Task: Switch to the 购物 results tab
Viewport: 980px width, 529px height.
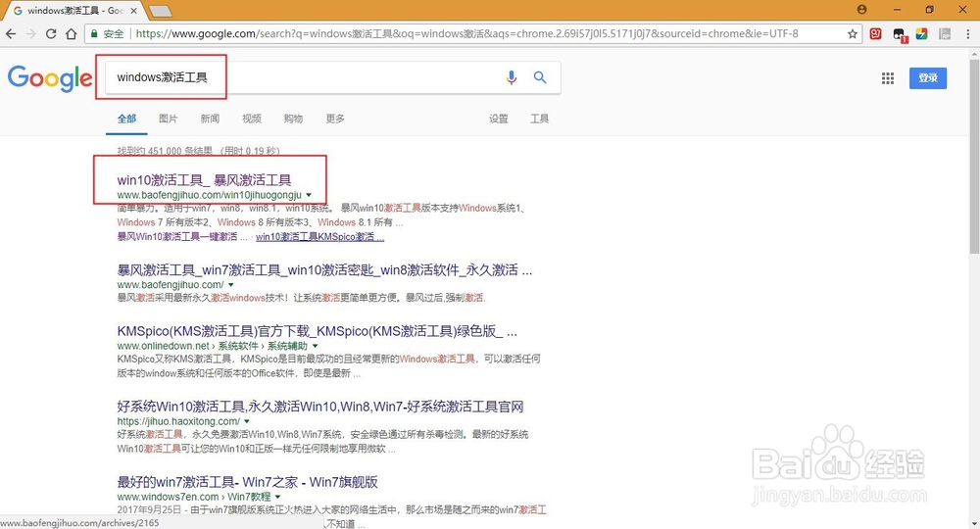Action: pyautogui.click(x=293, y=118)
